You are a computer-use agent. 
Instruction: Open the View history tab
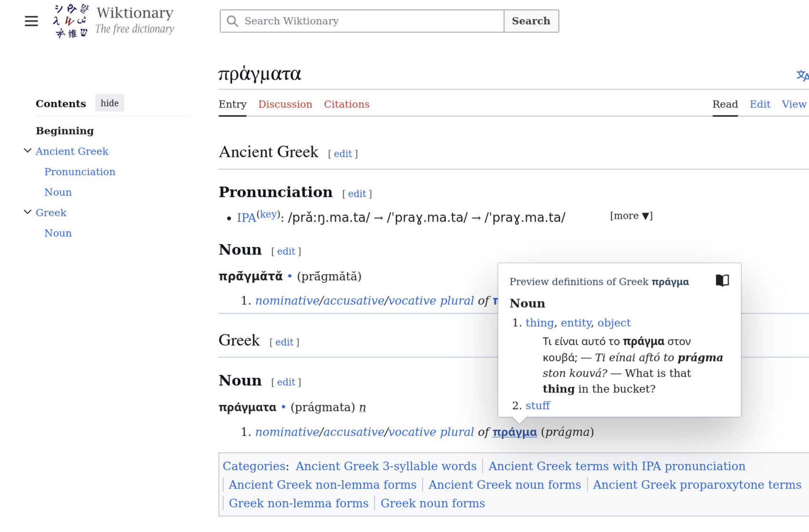click(794, 104)
